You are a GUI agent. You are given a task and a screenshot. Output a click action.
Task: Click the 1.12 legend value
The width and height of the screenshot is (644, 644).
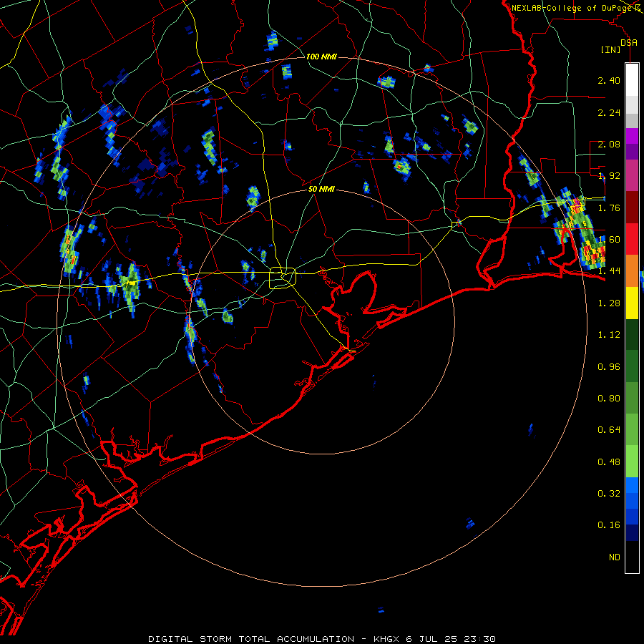click(x=609, y=335)
